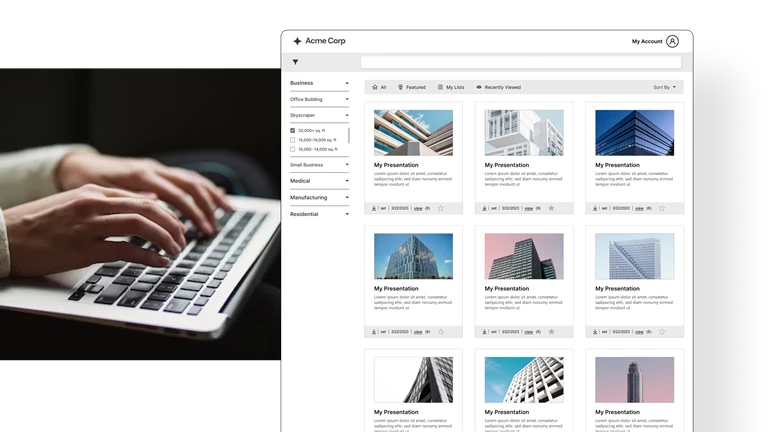
Task: Open the reflective glass cube building thumbnail
Action: tap(413, 256)
